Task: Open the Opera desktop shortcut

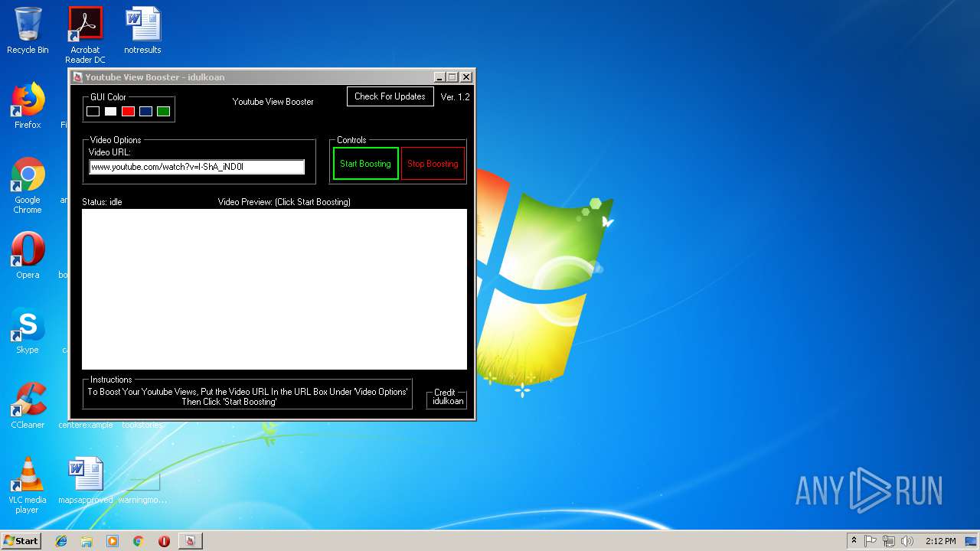Action: 28,256
